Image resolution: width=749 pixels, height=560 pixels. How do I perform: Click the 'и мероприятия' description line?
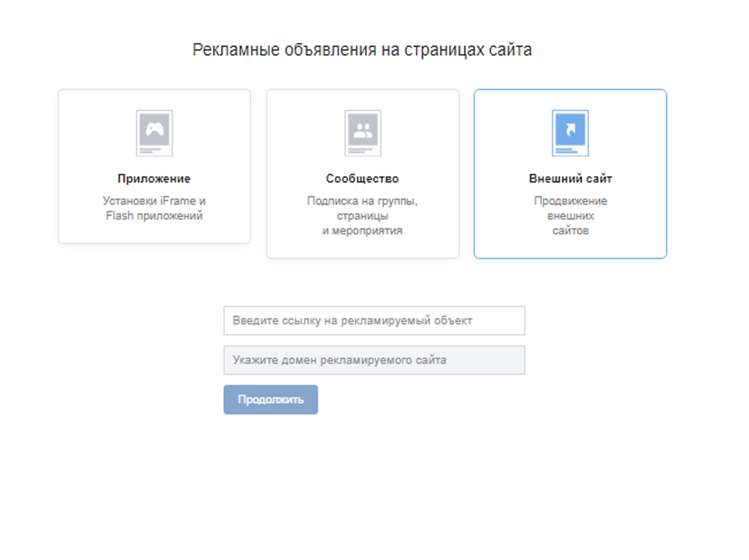click(362, 231)
